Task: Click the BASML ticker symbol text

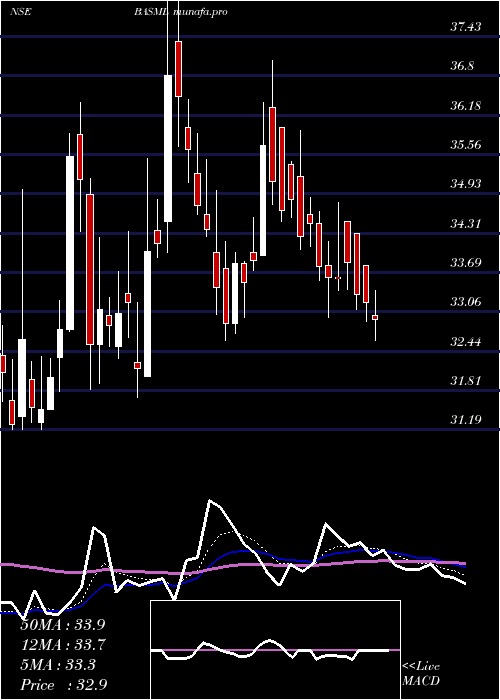Action: click(151, 12)
